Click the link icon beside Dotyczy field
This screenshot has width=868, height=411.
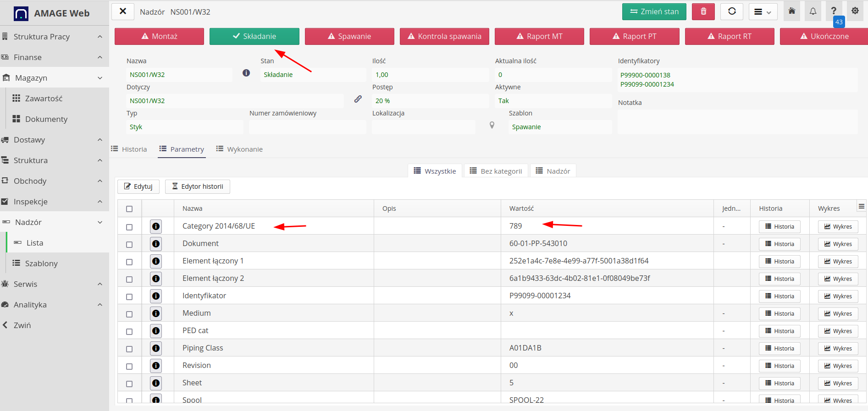[x=358, y=99]
